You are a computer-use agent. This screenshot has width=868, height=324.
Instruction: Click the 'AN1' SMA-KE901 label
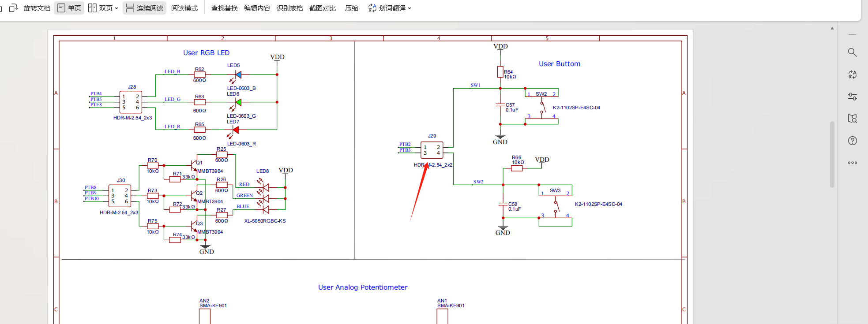442,301
